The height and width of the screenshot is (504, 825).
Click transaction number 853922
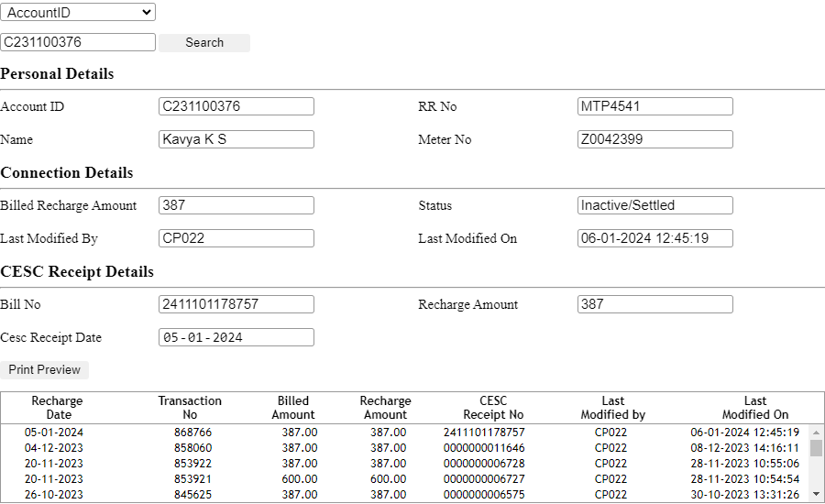click(193, 464)
